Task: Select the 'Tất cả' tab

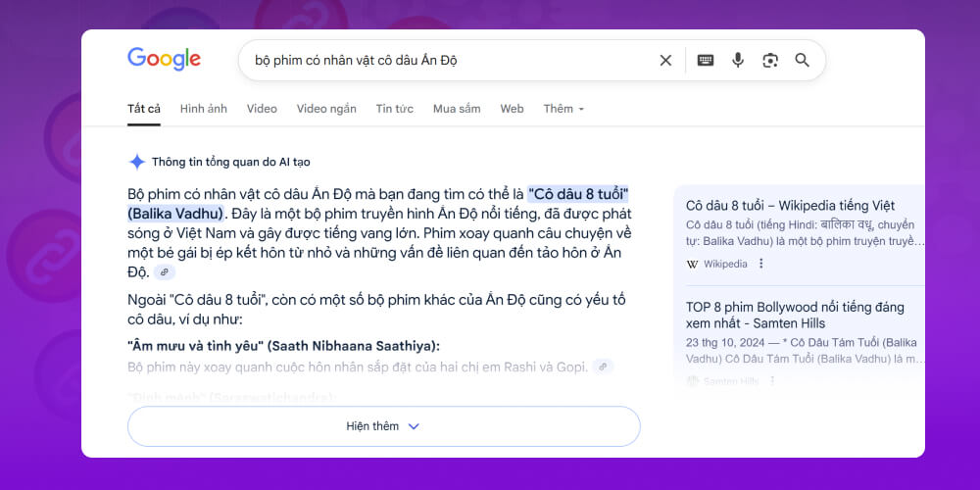Action: point(144,109)
